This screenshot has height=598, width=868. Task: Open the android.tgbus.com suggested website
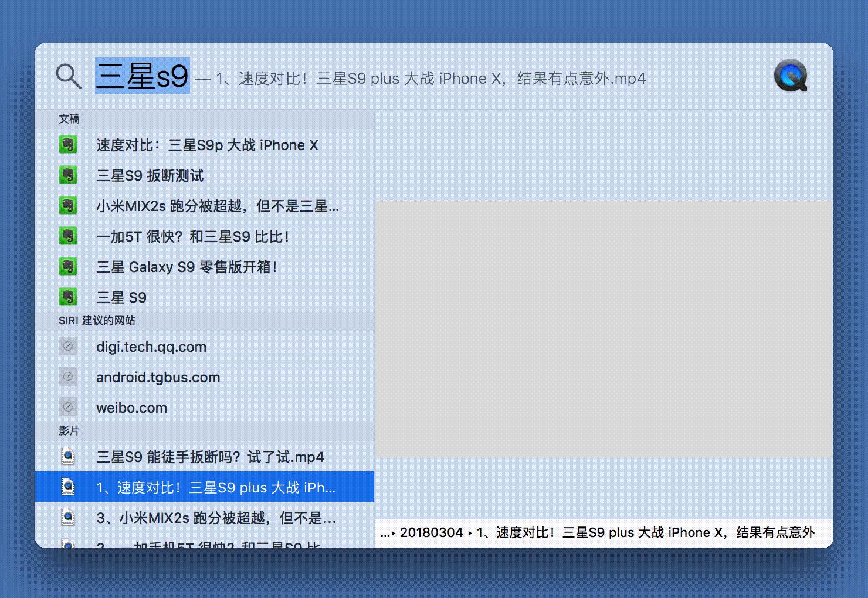[x=158, y=377]
